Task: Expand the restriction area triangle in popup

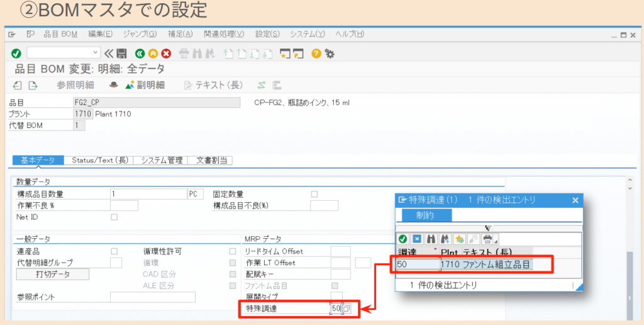Action: [x=488, y=227]
